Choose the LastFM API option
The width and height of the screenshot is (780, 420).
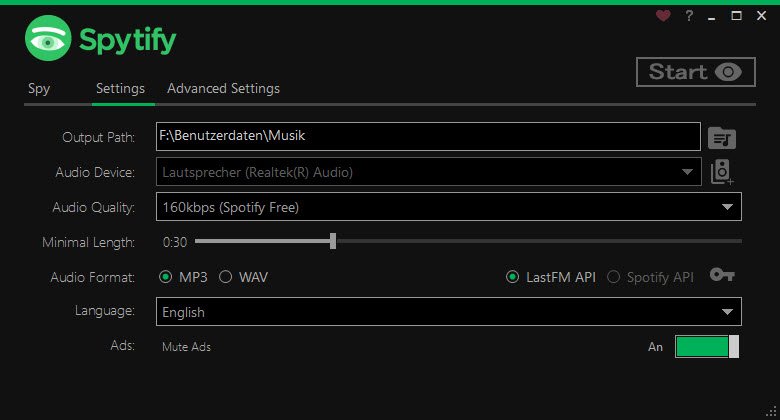click(x=513, y=277)
